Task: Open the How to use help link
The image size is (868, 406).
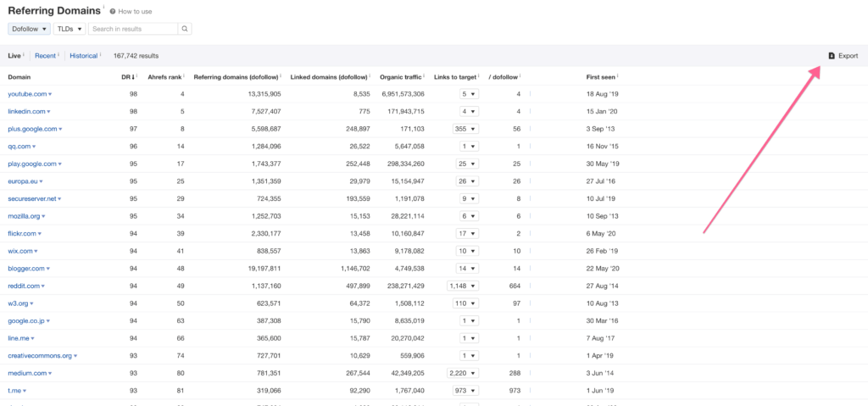Action: [x=135, y=11]
